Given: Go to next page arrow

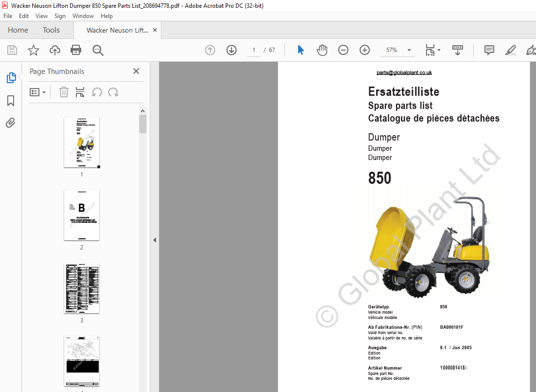Looking at the screenshot, I should click(232, 50).
